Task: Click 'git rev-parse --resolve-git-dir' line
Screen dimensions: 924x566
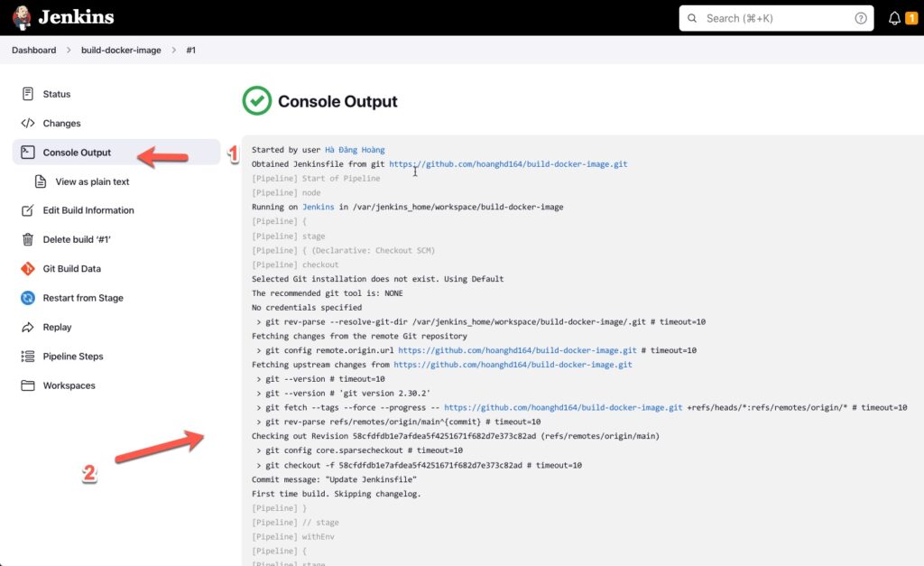Action: [481, 322]
